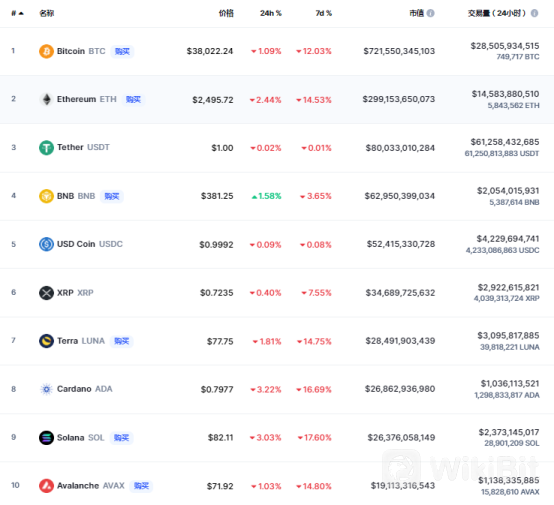Click the BNB yellow logo icon
Viewport: 554px width, 505px height.
46,196
